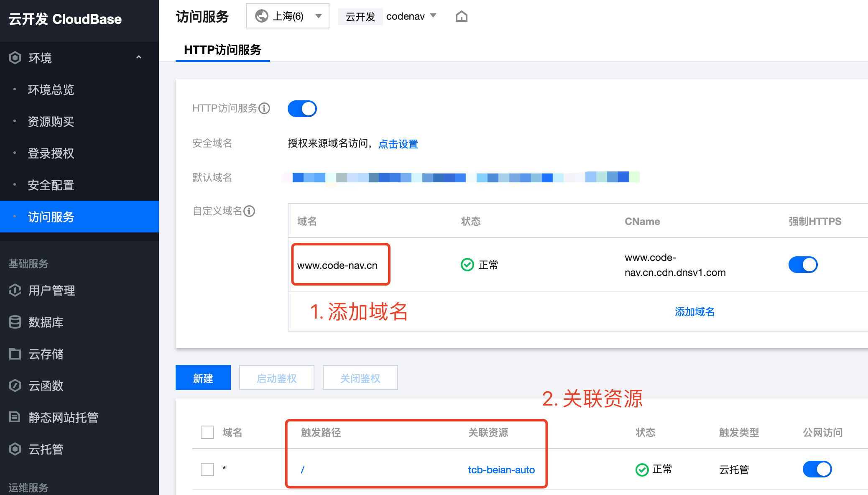This screenshot has height=495, width=868.
Task: Disable 公网访问 for the tcb-beian-auto service
Action: 817,469
